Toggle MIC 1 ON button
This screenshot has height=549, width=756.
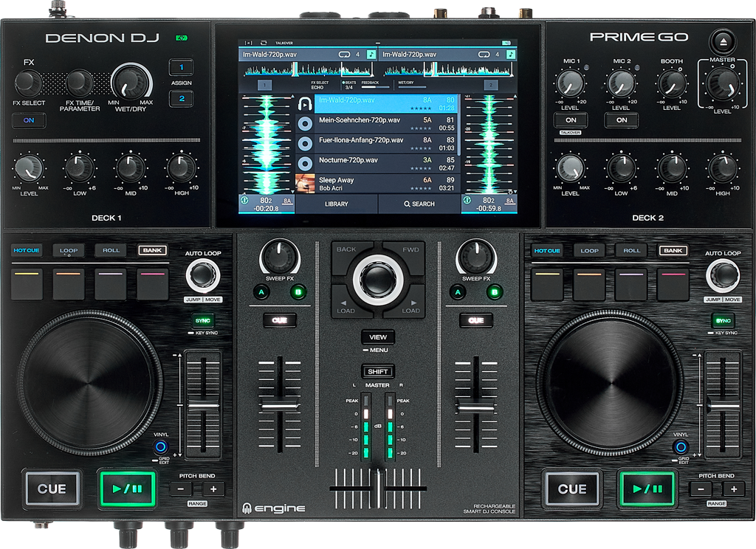571,120
